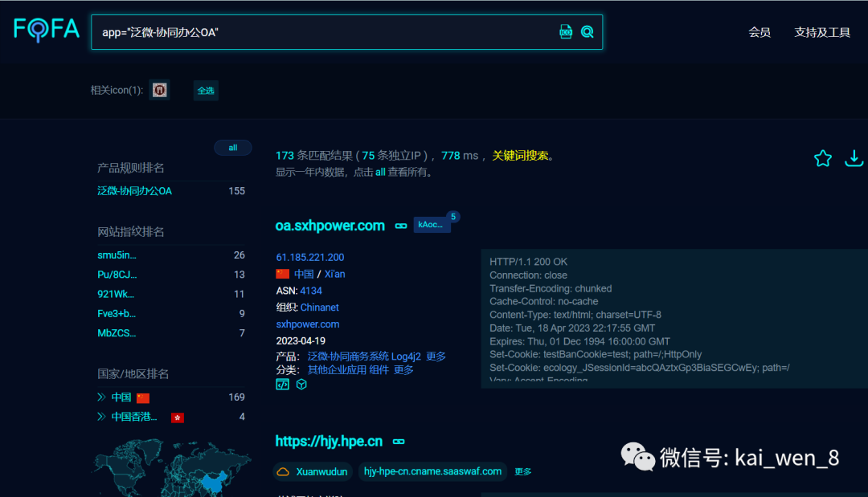868x497 pixels.
Task: Select the MbZCS... fingerprint entry
Action: [x=117, y=333]
